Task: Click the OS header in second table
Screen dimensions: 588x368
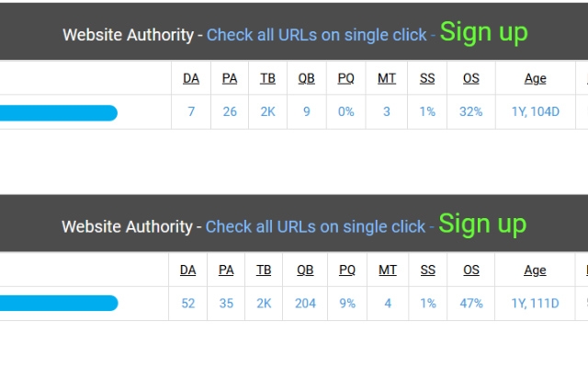Action: [471, 270]
